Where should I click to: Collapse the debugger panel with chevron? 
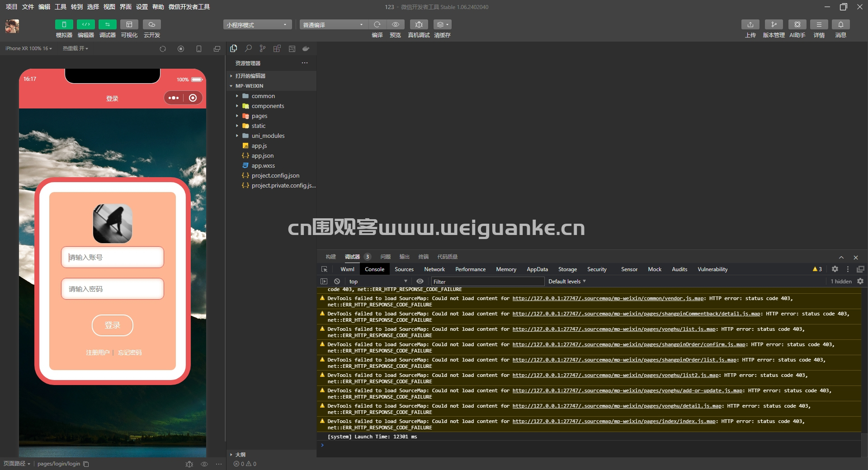point(841,257)
